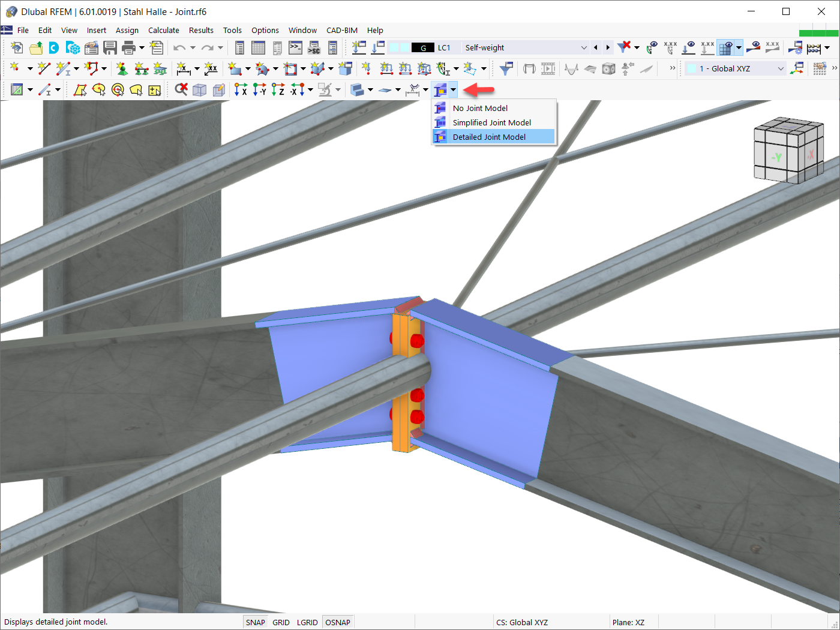Toggle SNAP mode in the status bar

coord(255,622)
